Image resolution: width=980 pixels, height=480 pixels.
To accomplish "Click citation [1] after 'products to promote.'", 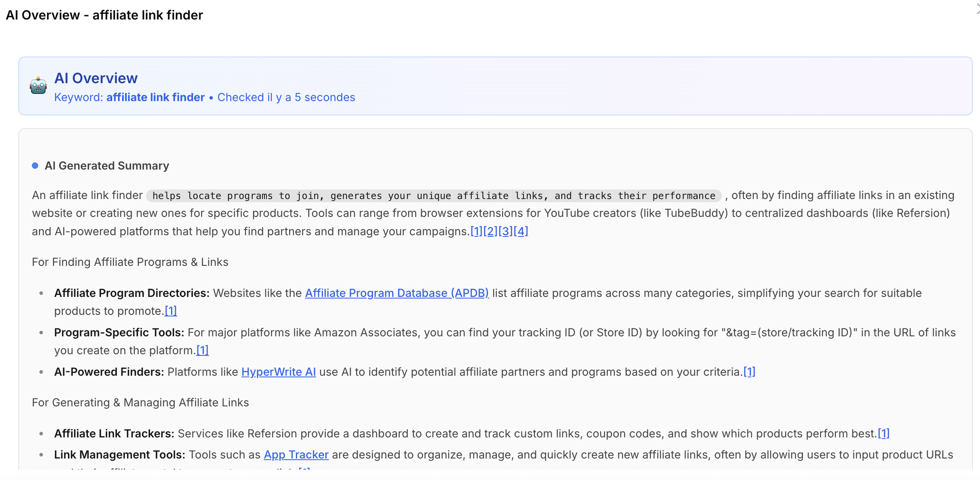I will pyautogui.click(x=171, y=311).
